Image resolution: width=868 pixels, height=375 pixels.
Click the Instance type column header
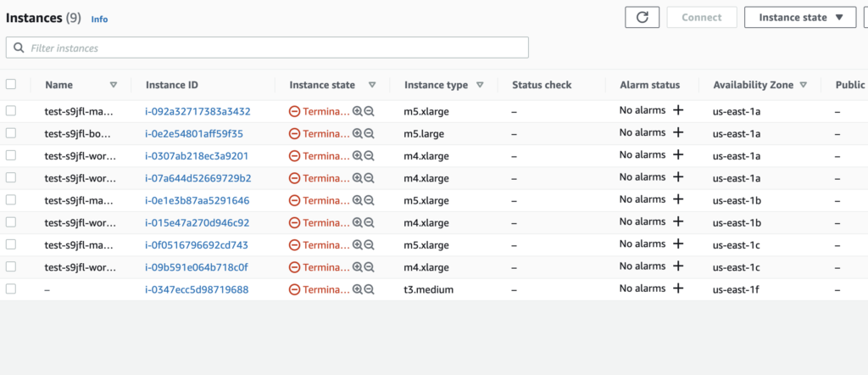(x=436, y=85)
